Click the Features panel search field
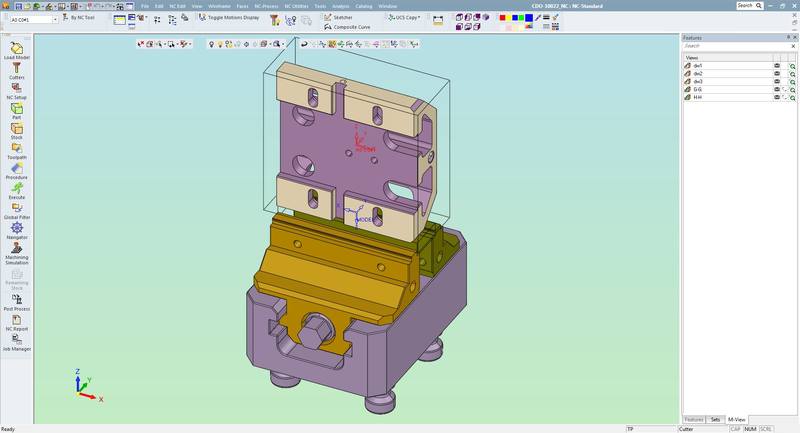Screen dimensions: 800x433 coord(736,46)
